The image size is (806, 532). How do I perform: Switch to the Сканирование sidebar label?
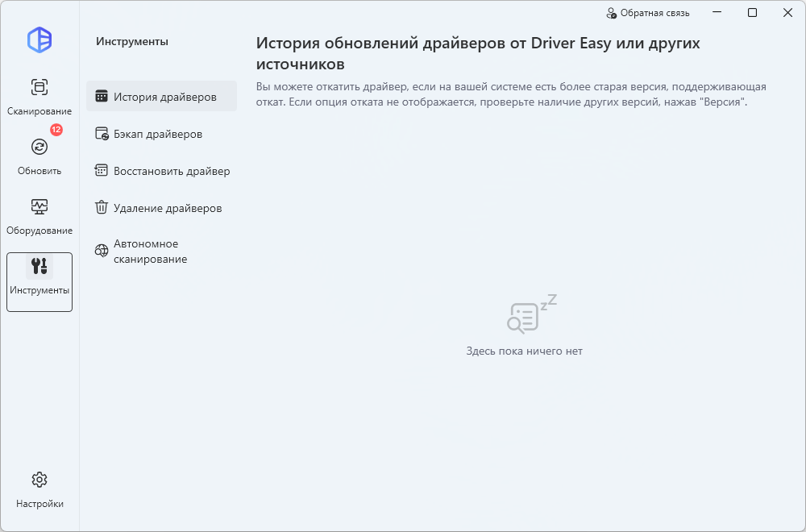tap(39, 111)
